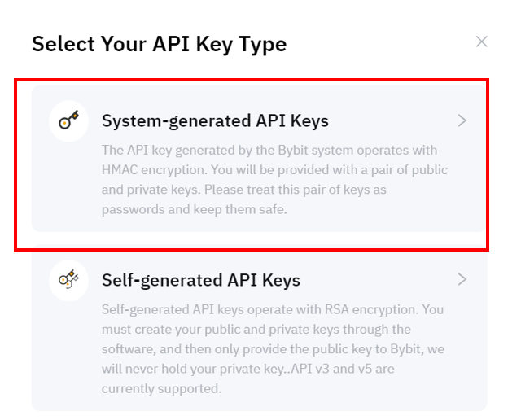The width and height of the screenshot is (521, 420).
Task: Click the single key icon for System-generated keys
Action: [68, 120]
